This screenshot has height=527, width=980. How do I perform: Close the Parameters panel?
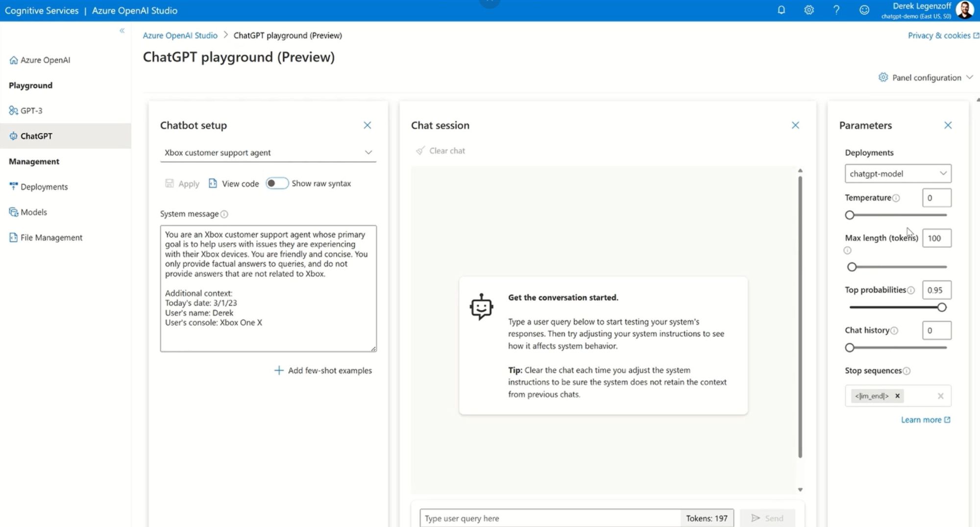[x=948, y=125]
